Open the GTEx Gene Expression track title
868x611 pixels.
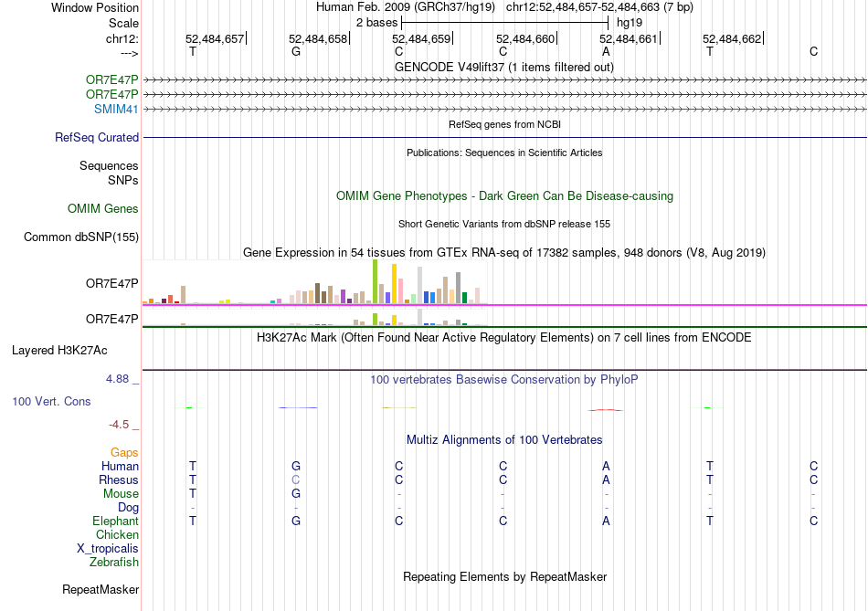click(x=504, y=252)
